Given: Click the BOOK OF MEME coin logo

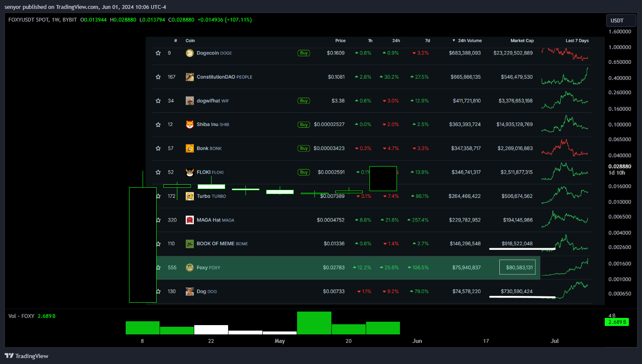Looking at the screenshot, I should tap(190, 244).
